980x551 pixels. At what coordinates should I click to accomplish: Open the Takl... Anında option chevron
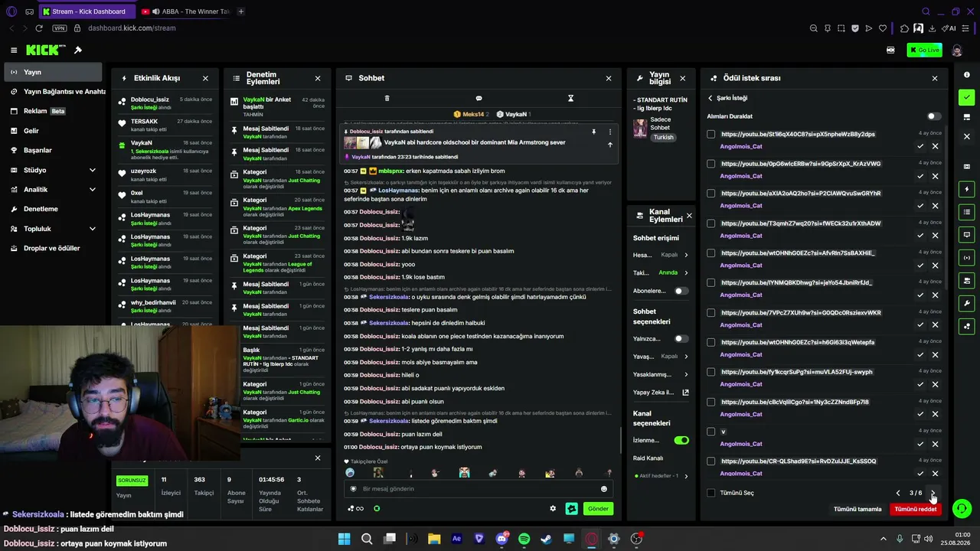pyautogui.click(x=686, y=272)
